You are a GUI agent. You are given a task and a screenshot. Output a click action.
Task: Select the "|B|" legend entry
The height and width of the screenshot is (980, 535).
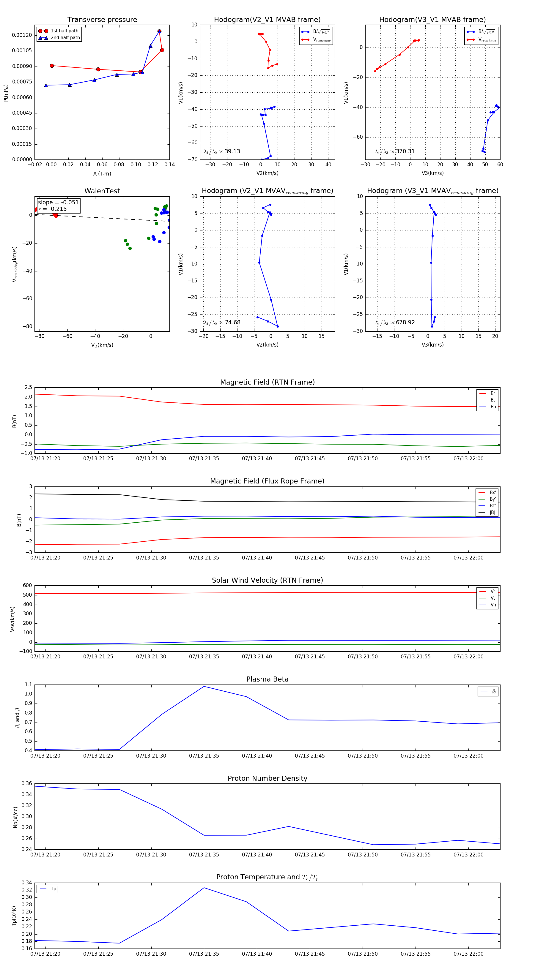[x=487, y=513]
